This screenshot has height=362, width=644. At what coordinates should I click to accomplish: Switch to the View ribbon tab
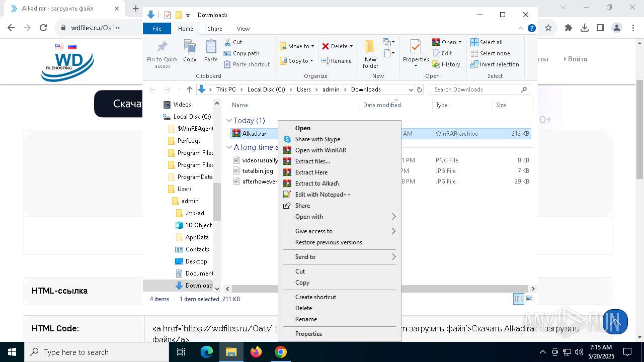(243, 29)
